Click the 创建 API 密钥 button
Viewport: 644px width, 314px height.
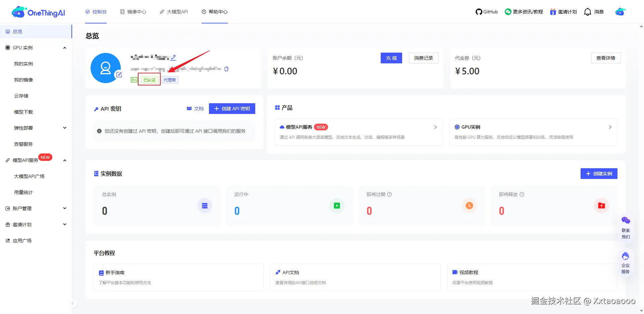pyautogui.click(x=232, y=109)
